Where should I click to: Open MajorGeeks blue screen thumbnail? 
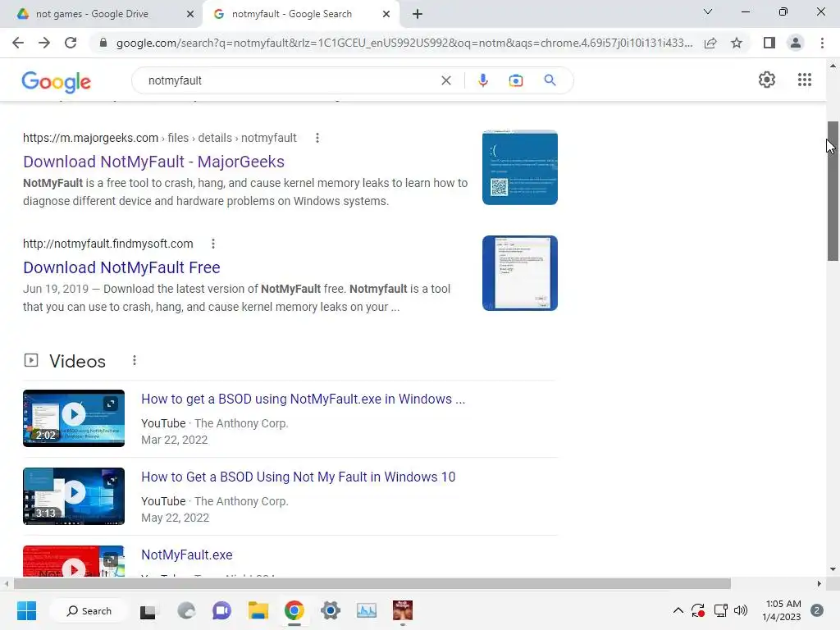pos(519,167)
